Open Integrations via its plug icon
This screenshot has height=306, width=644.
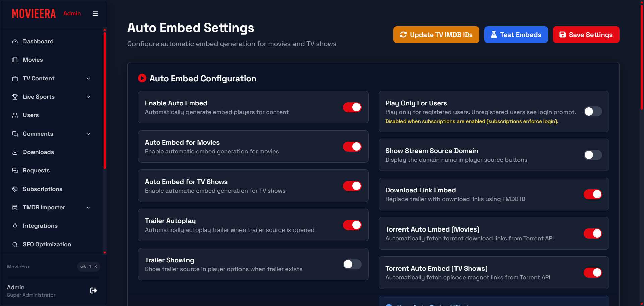point(15,226)
